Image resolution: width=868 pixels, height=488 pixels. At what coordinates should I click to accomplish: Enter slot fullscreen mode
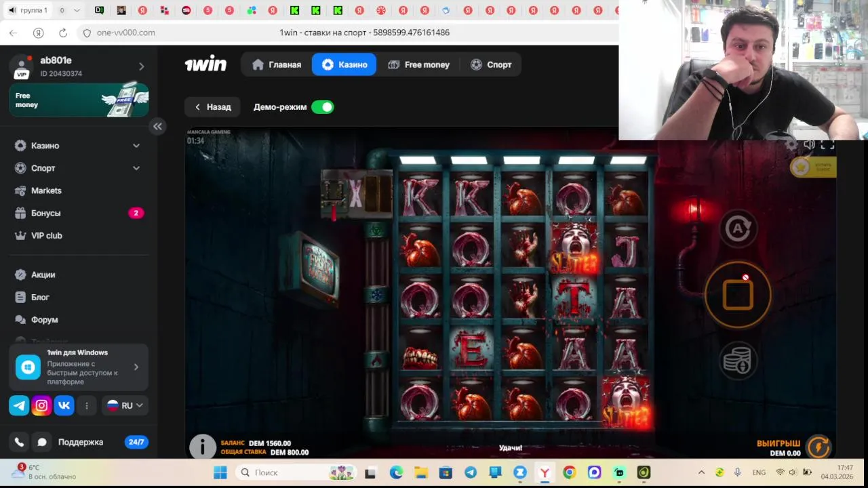click(827, 144)
